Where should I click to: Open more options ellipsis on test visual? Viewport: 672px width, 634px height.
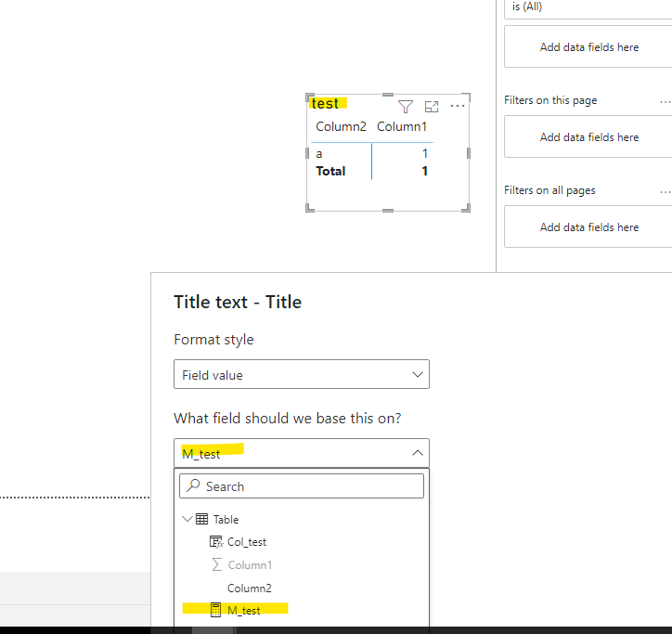coord(458,106)
